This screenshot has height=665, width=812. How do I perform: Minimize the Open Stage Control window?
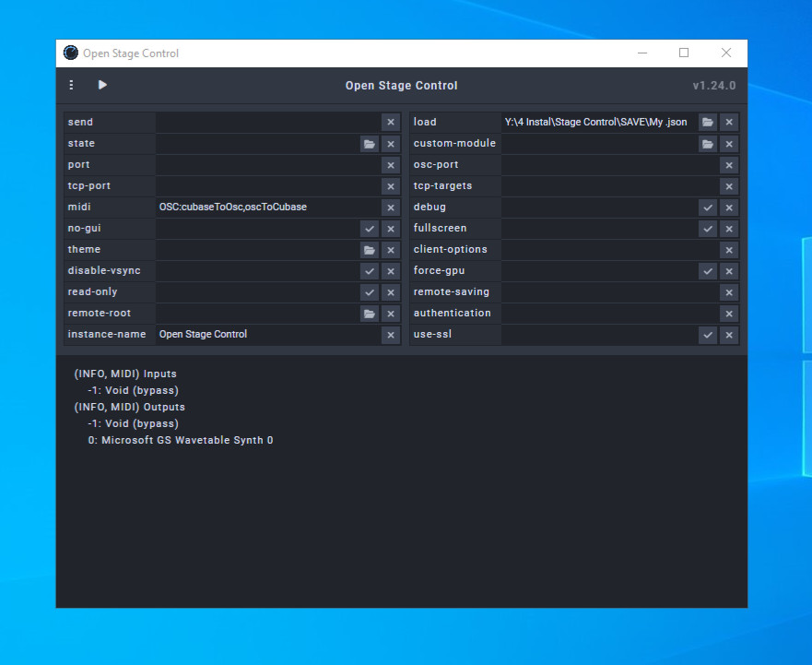(x=642, y=53)
